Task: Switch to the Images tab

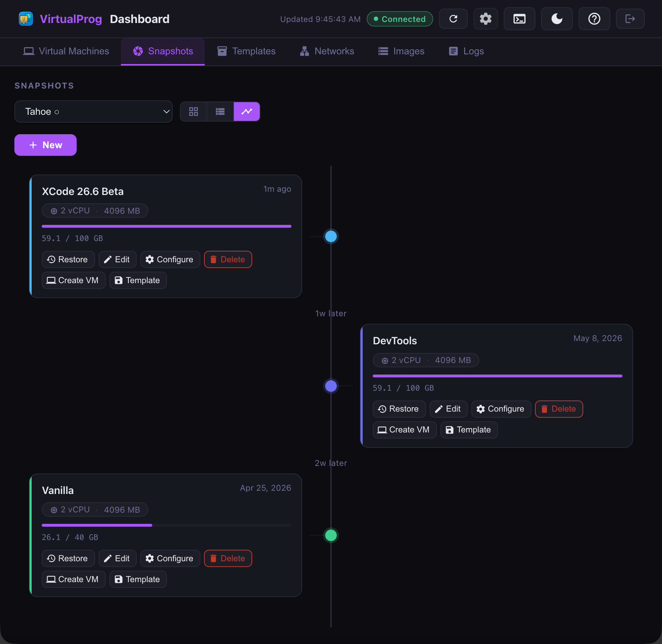Action: coord(401,51)
